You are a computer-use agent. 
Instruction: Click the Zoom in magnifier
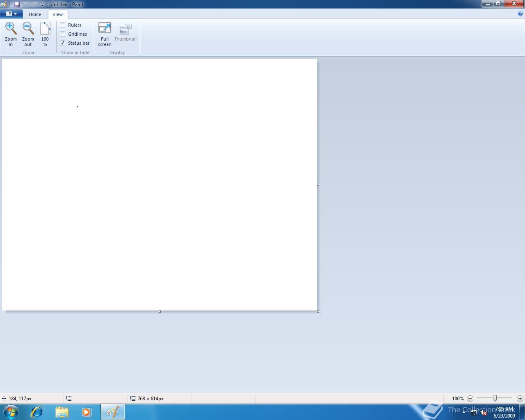coord(11,34)
